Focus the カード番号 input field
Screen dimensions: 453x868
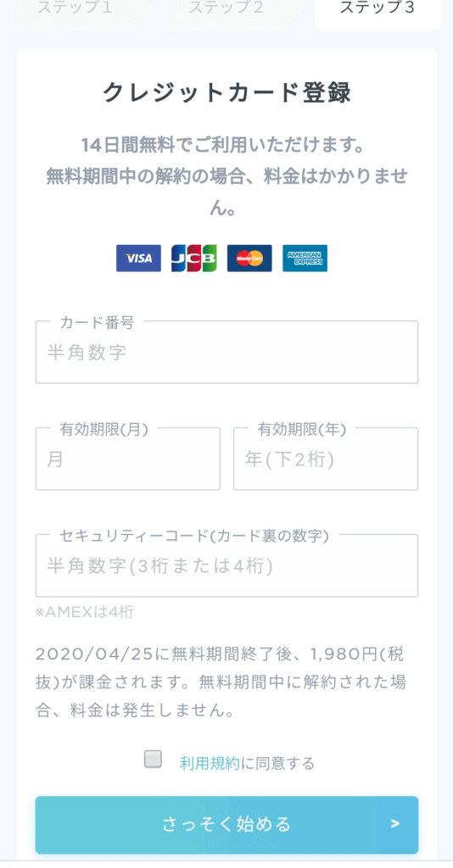pos(226,352)
